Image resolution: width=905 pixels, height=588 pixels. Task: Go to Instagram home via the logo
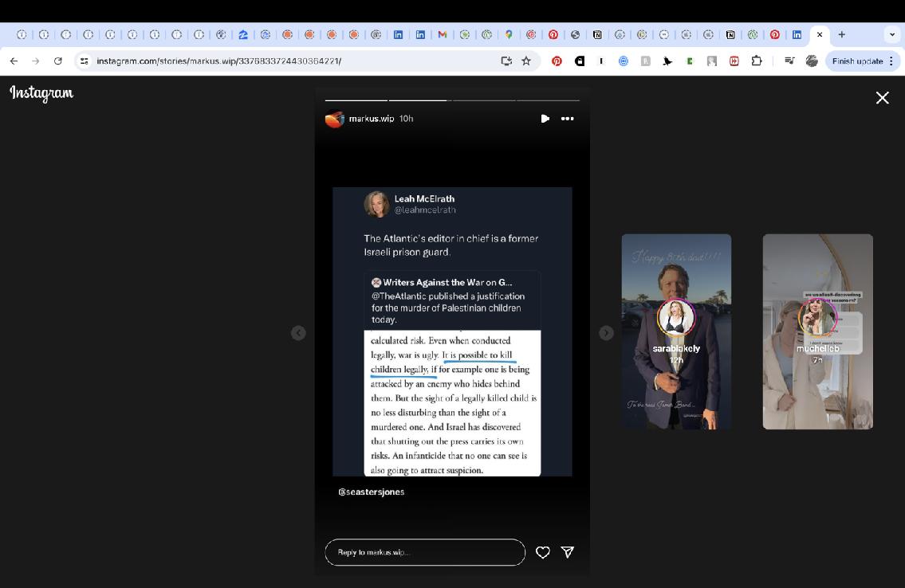point(41,93)
